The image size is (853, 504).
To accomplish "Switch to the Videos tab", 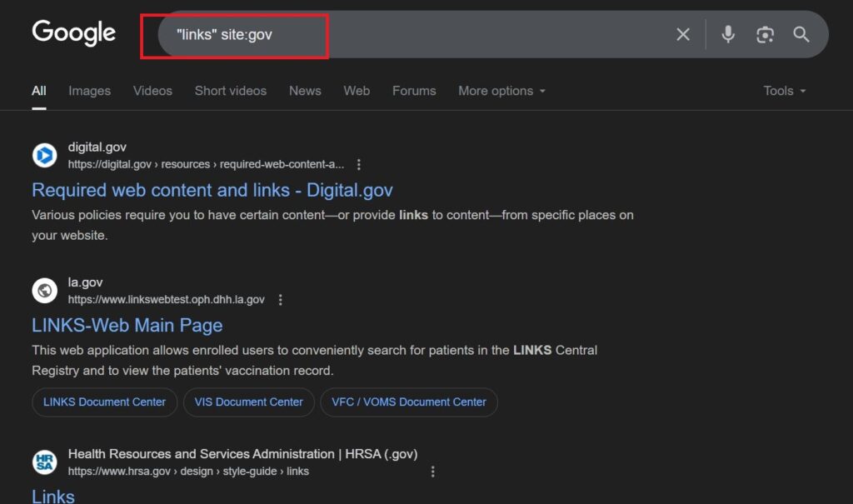I will tap(152, 91).
